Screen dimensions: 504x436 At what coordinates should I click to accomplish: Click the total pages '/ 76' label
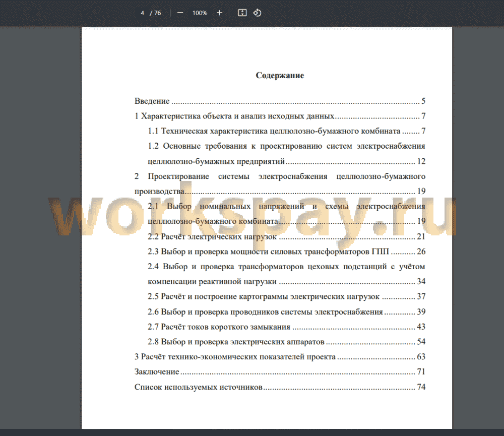pyautogui.click(x=156, y=13)
